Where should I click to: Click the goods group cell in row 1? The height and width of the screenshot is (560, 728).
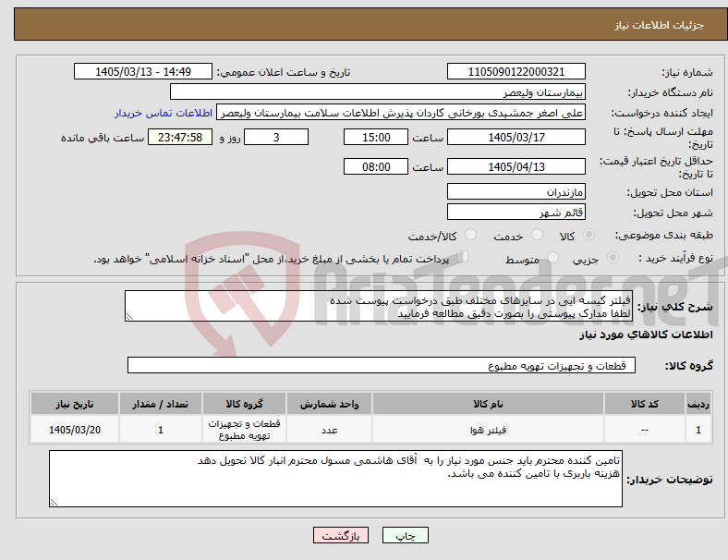(x=244, y=430)
